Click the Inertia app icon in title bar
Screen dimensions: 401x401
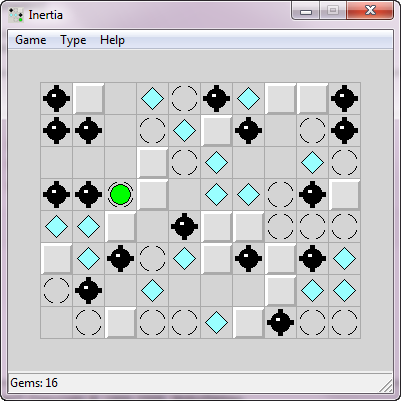coord(16,15)
